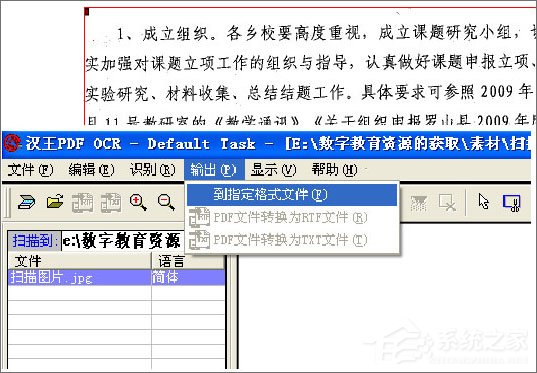This screenshot has width=537, height=373.
Task: Click the 简体 language cell
Action: pos(188,277)
